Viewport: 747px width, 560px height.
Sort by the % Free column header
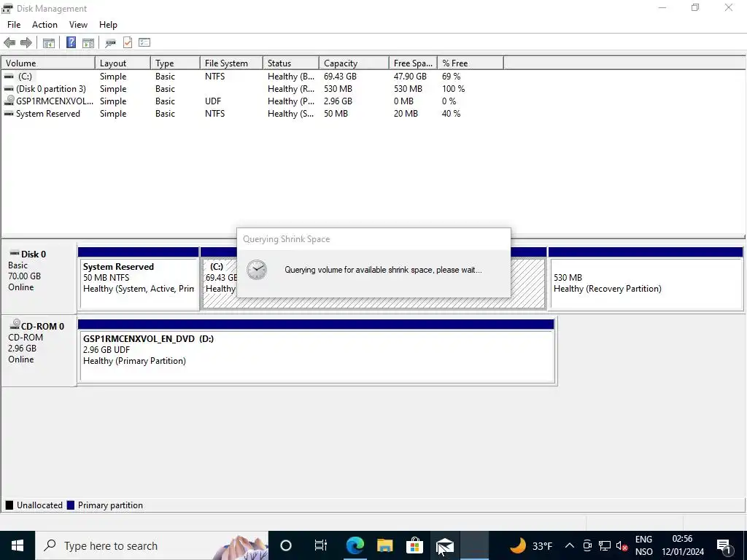tap(471, 63)
